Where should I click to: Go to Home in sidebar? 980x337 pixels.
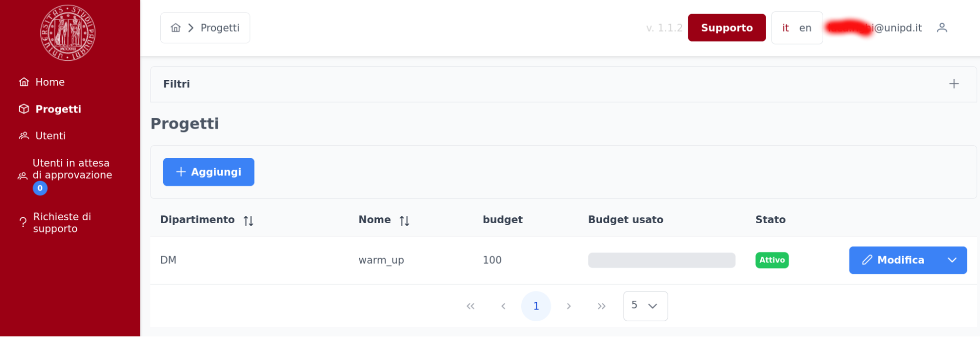pyautogui.click(x=50, y=82)
